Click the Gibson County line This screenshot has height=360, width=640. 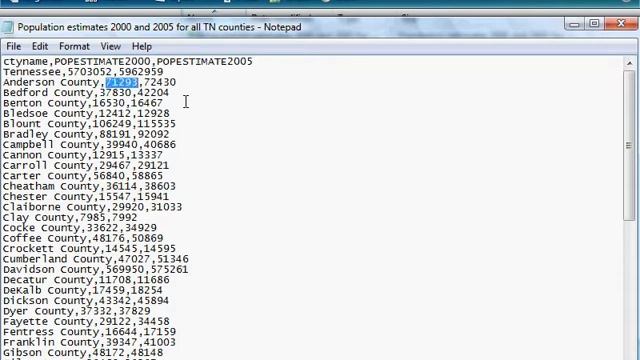coord(83,353)
